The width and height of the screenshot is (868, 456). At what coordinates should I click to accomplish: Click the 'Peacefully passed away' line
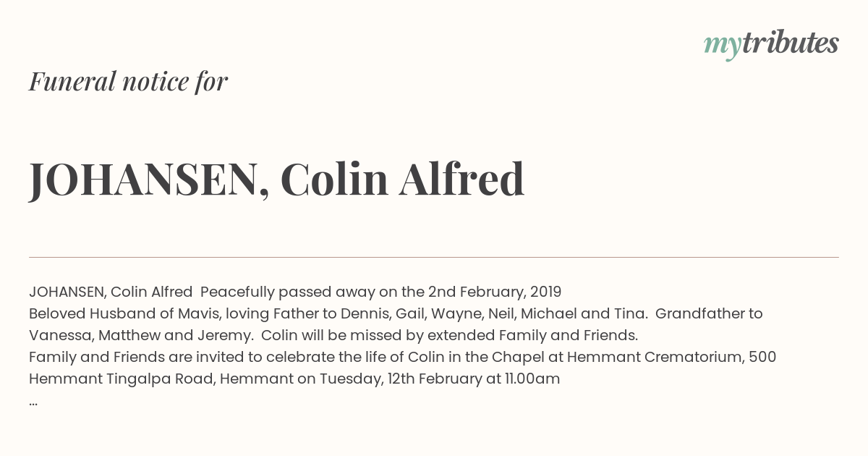click(x=295, y=292)
